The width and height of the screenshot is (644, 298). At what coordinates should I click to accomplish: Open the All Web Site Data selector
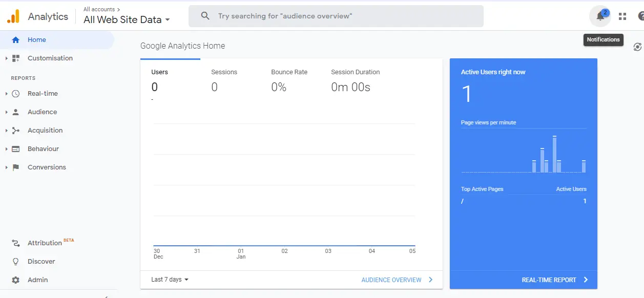point(127,20)
